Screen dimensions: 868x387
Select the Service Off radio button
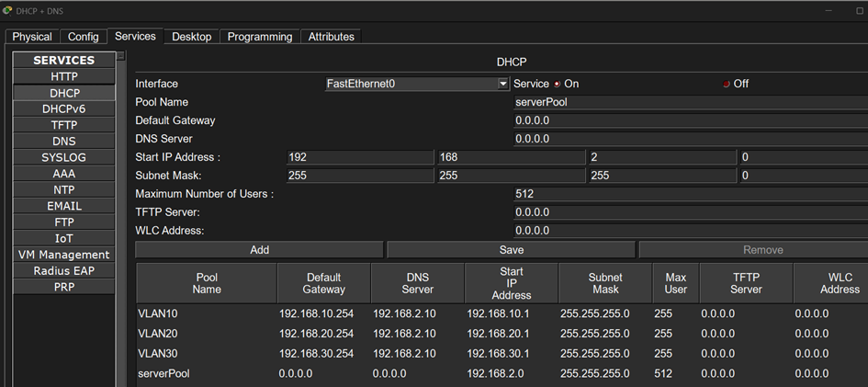click(727, 85)
